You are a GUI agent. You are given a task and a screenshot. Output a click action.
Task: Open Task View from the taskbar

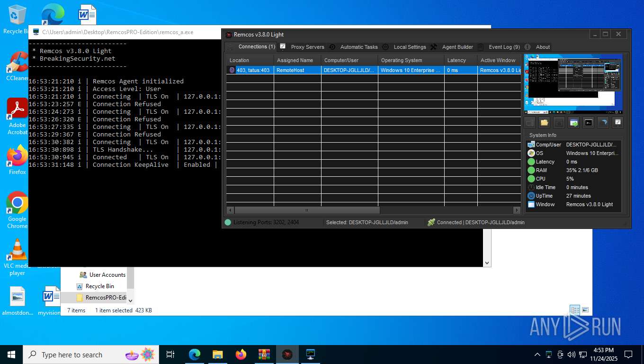point(170,355)
